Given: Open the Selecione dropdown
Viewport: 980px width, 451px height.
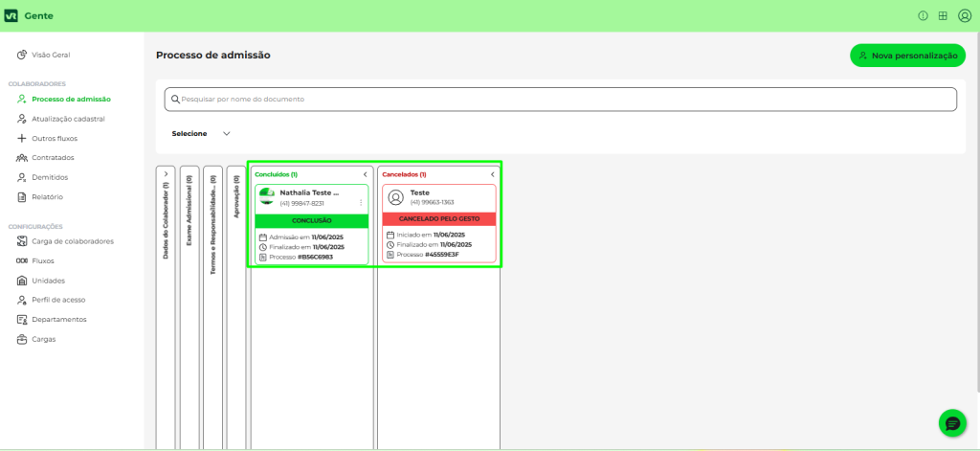Looking at the screenshot, I should click(x=201, y=133).
